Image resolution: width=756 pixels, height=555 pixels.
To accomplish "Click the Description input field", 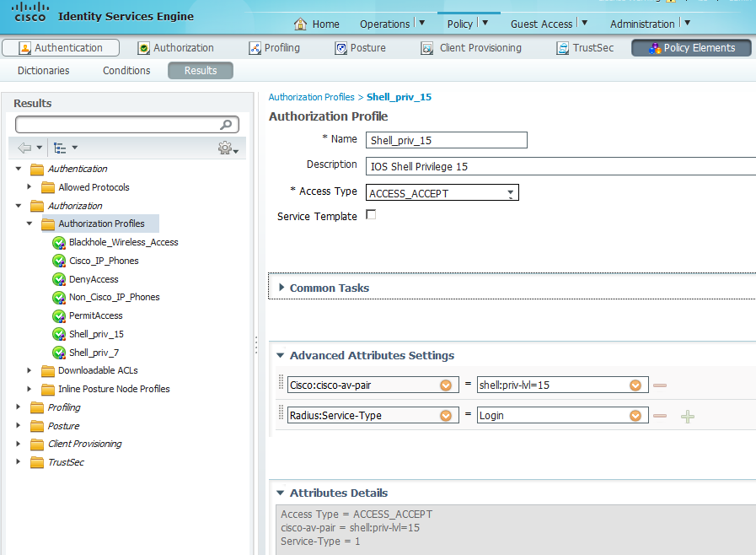I will coord(560,166).
